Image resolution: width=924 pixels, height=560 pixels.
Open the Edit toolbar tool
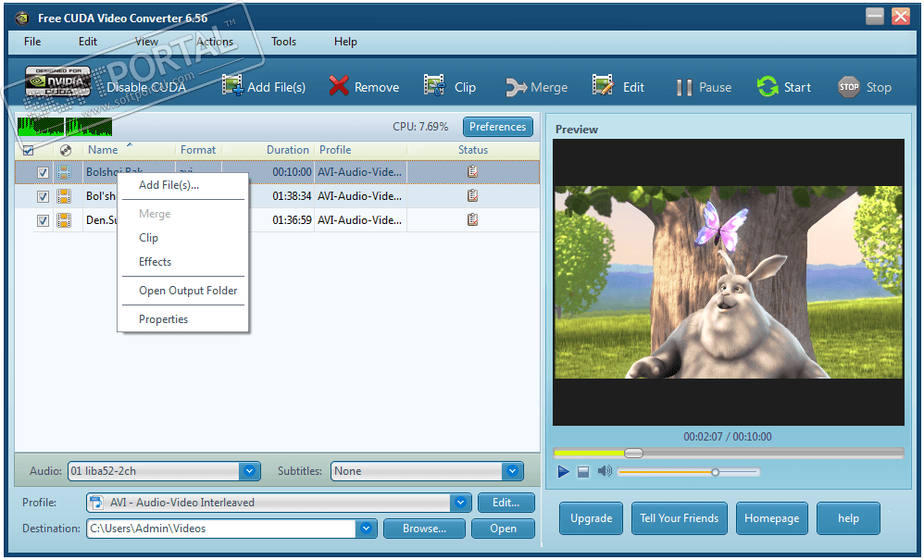618,87
